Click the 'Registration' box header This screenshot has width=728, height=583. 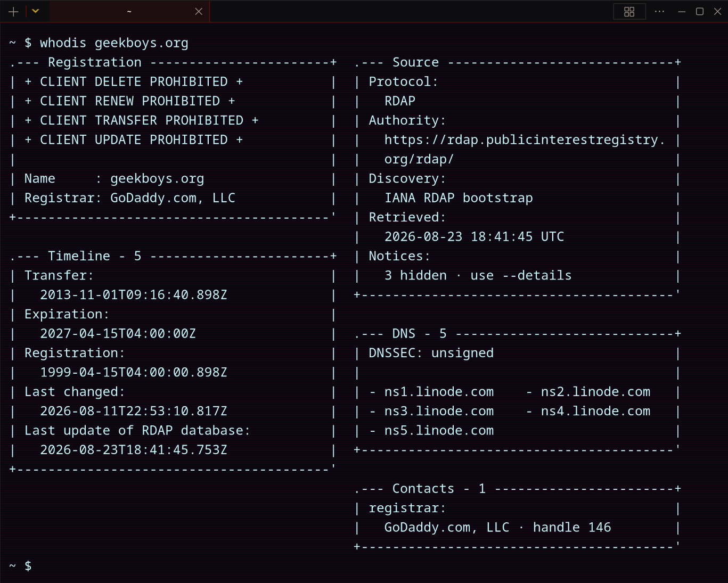point(95,62)
